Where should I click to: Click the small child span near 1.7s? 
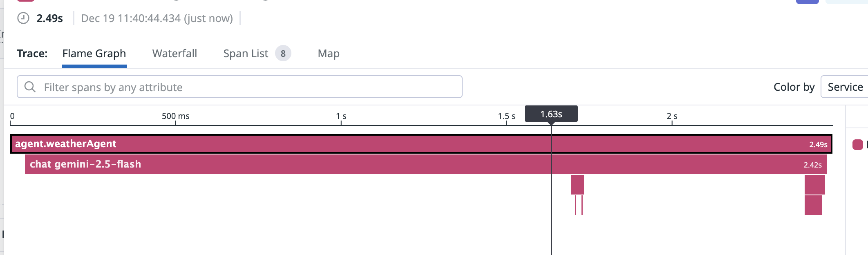point(577,185)
